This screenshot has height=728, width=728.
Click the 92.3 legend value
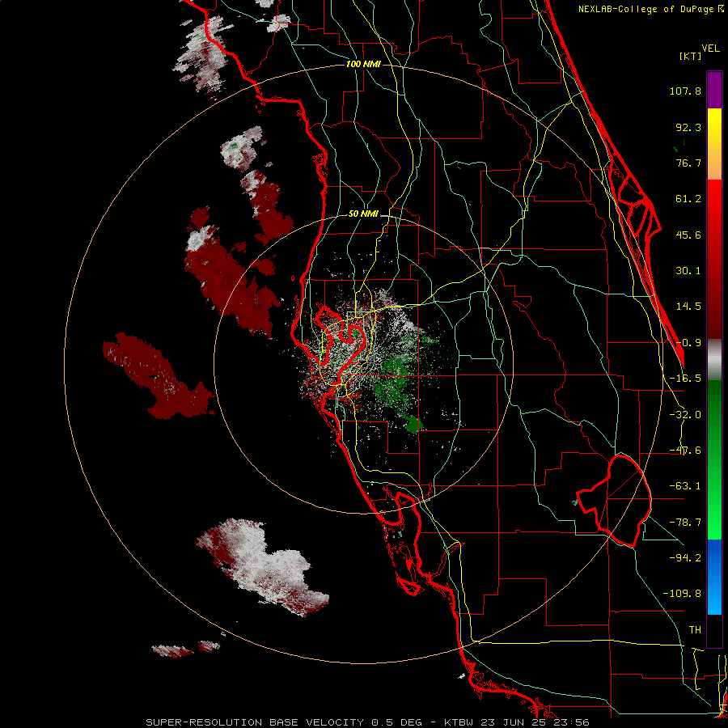coord(688,127)
